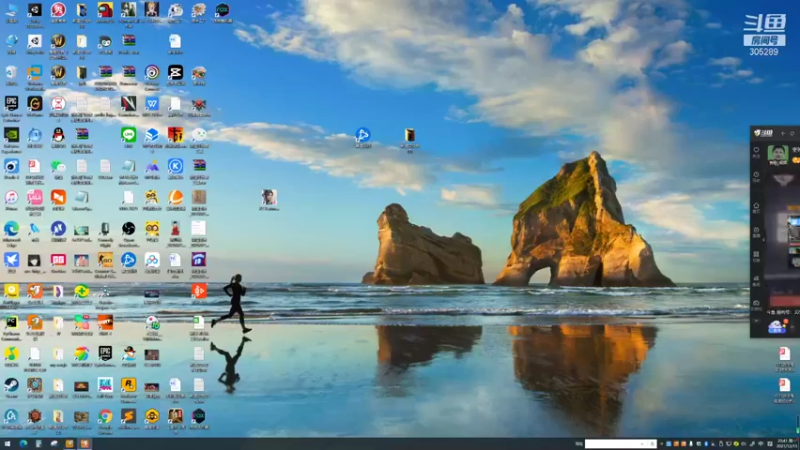Expand Douyu sidebar with the bottom chevron
800x450 pixels.
pyautogui.click(x=756, y=321)
